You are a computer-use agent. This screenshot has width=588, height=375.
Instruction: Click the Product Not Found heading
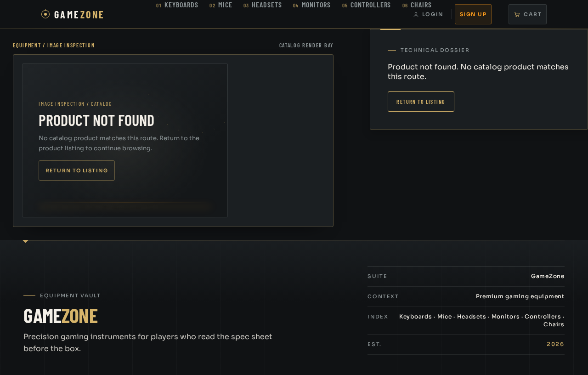point(96,120)
